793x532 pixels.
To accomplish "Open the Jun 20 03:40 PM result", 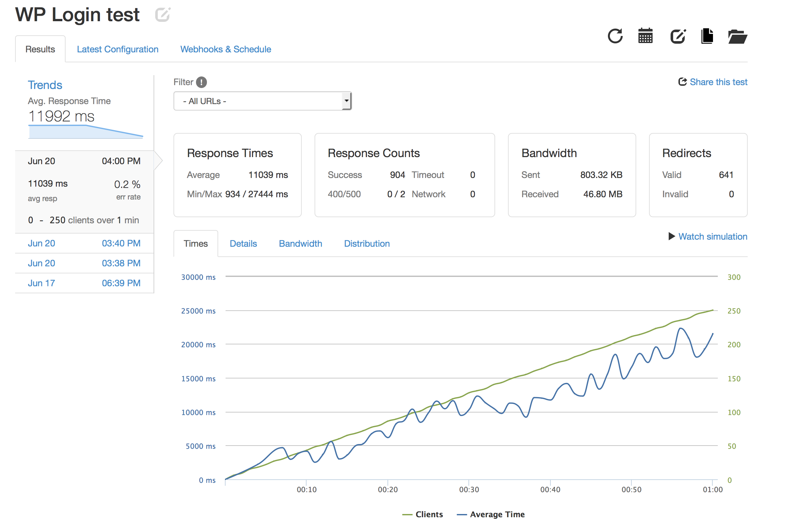I will pos(84,243).
